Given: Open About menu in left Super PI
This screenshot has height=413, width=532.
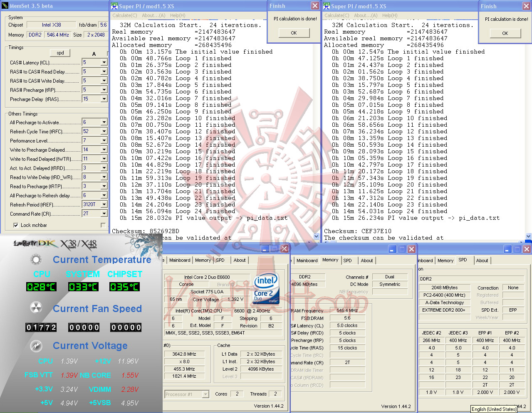Looking at the screenshot, I should coord(153,15).
